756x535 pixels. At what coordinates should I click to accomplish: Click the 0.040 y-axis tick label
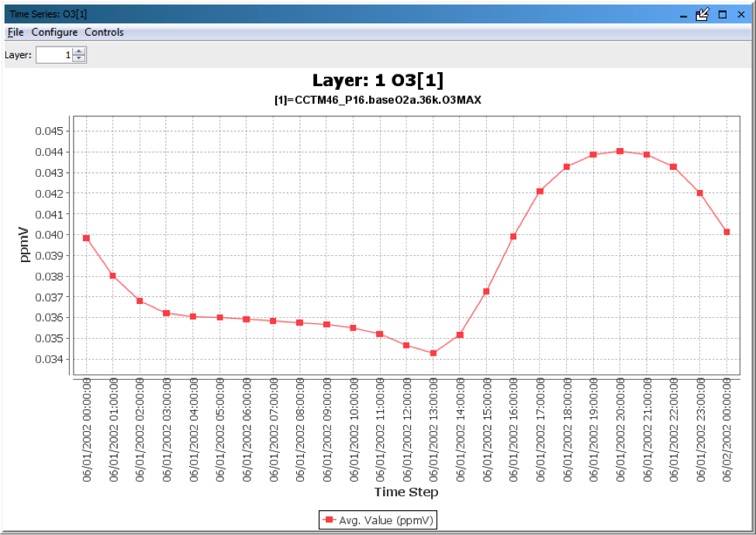[49, 235]
